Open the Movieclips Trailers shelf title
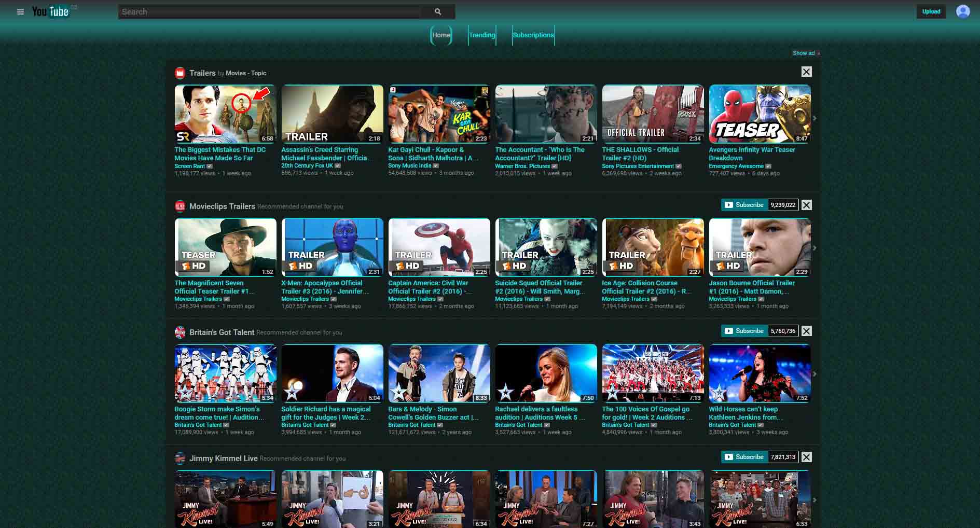 click(x=222, y=206)
